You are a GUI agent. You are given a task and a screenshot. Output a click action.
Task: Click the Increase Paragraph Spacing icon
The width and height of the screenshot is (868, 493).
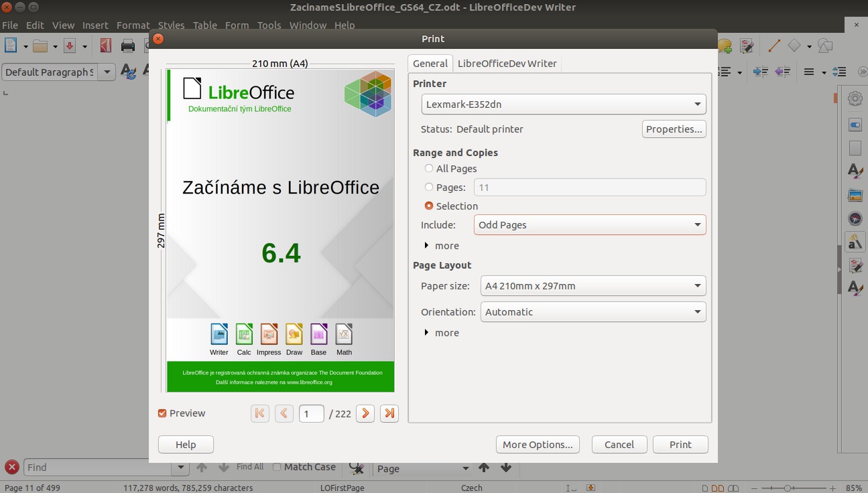tap(839, 72)
